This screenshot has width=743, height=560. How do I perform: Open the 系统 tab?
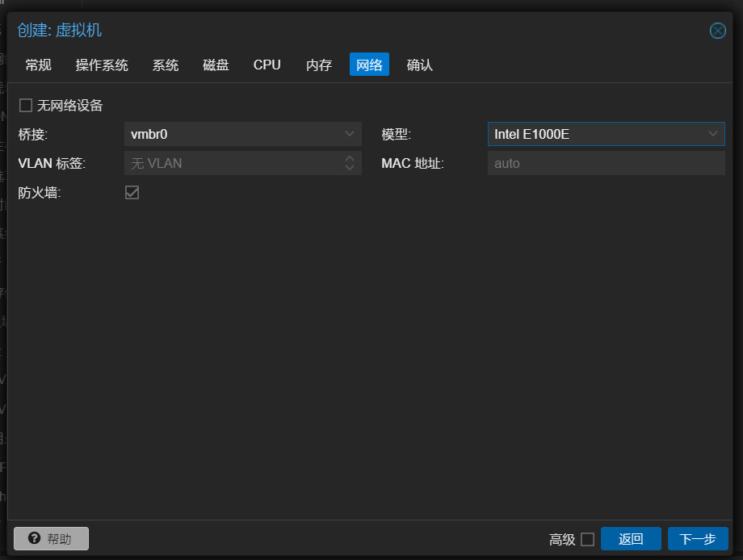pyautogui.click(x=166, y=65)
